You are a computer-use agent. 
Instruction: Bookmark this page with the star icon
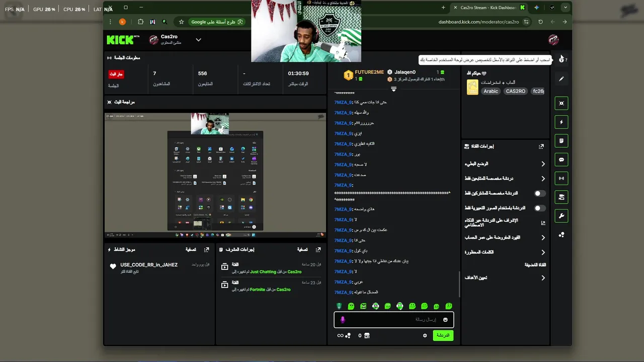coord(182,22)
